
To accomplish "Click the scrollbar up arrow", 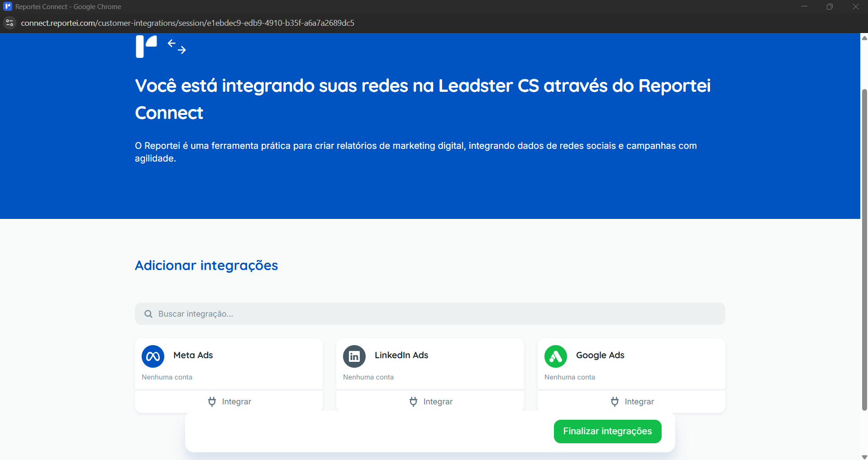I will (864, 38).
